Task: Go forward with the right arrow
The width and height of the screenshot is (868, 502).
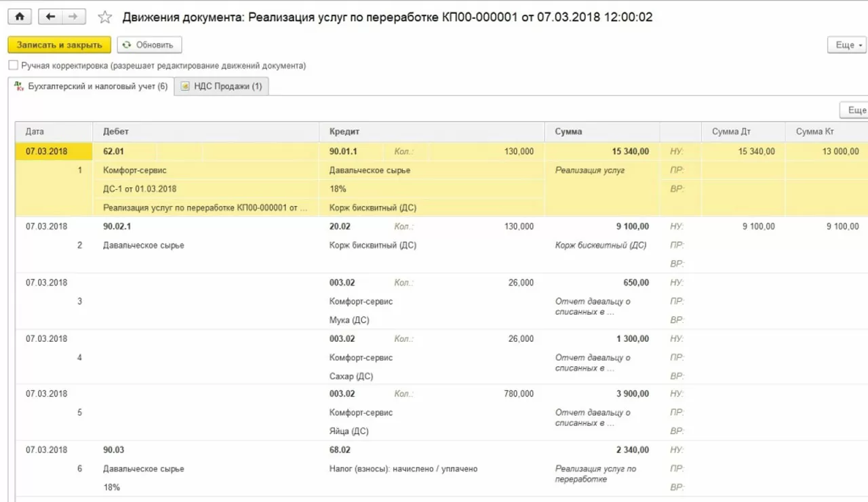Action: click(73, 17)
